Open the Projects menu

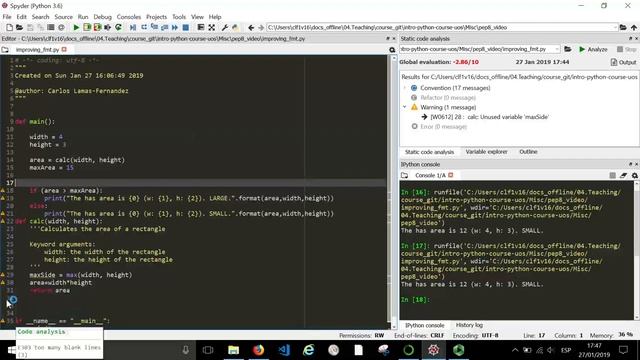click(x=156, y=17)
